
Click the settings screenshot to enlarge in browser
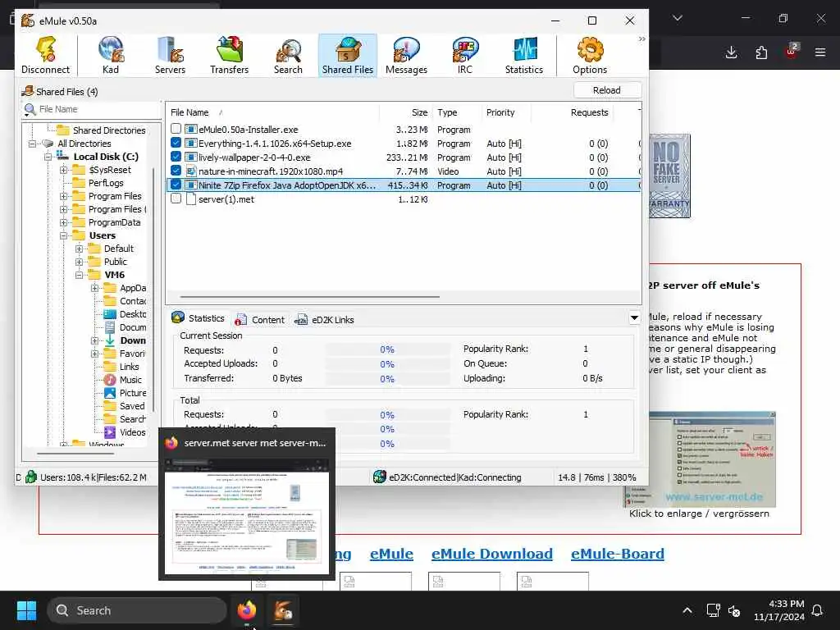713,459
